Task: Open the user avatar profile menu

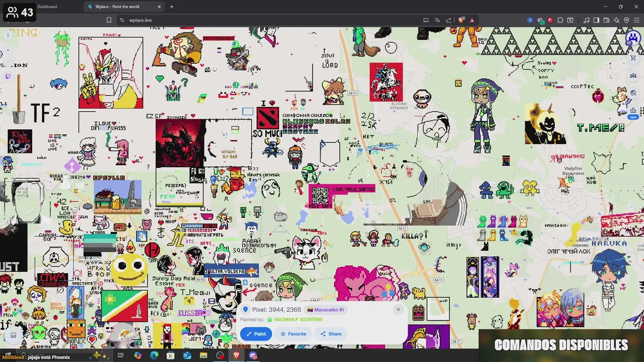Action: pos(632,39)
